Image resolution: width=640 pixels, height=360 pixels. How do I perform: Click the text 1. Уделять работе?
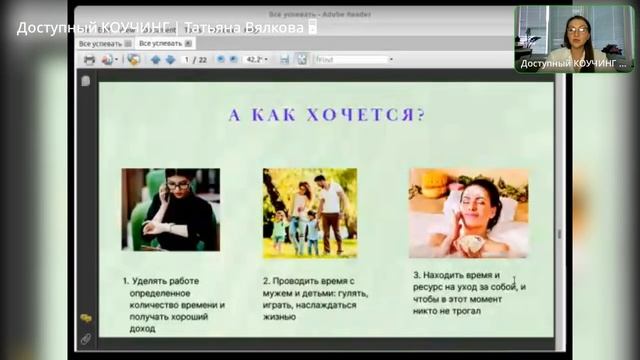(161, 281)
